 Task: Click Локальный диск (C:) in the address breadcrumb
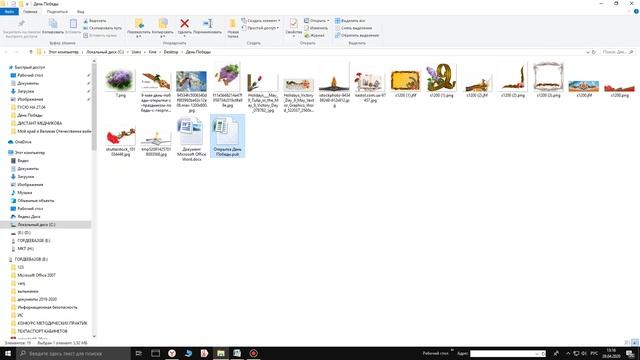point(105,52)
